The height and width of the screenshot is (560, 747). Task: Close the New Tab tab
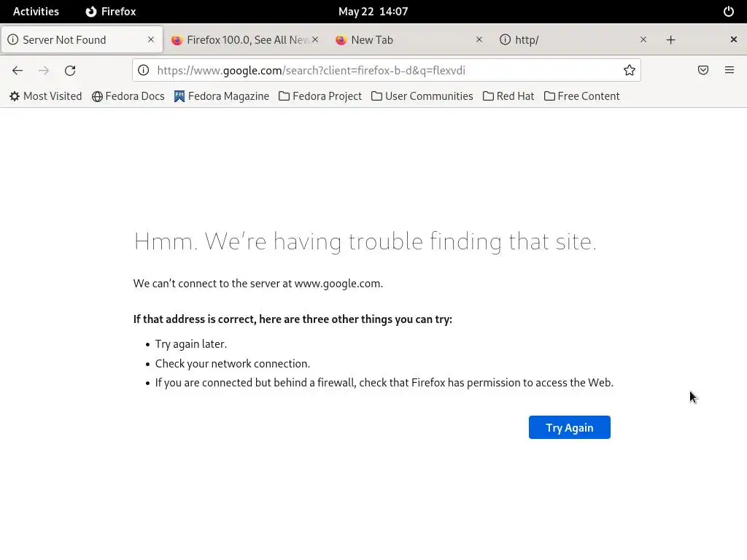[x=479, y=39]
